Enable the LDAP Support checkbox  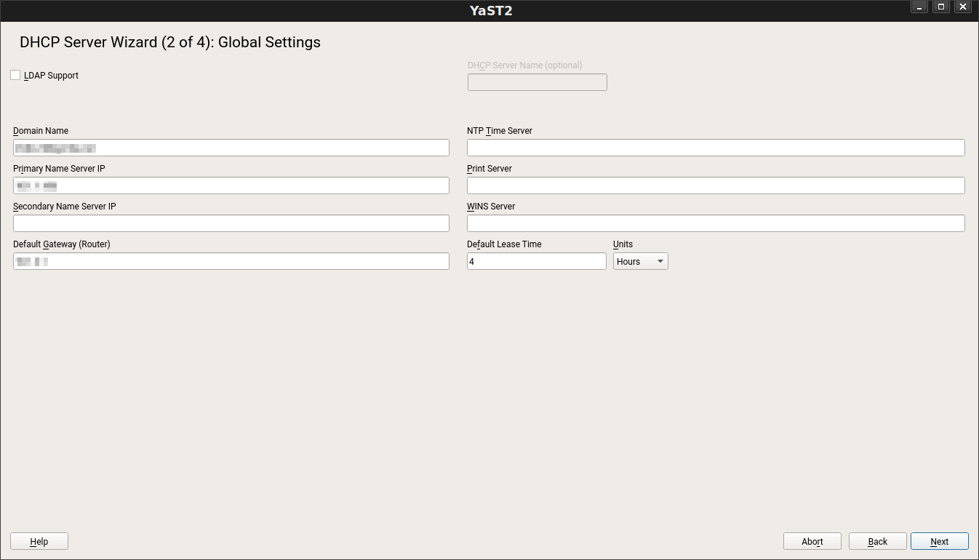15,74
